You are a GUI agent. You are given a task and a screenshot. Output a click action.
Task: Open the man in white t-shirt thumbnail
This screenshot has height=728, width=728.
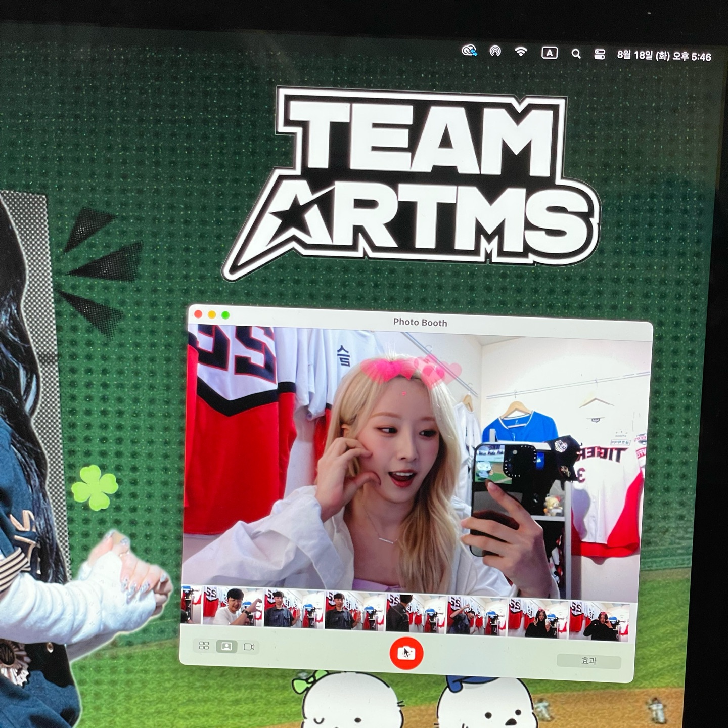[x=233, y=607]
